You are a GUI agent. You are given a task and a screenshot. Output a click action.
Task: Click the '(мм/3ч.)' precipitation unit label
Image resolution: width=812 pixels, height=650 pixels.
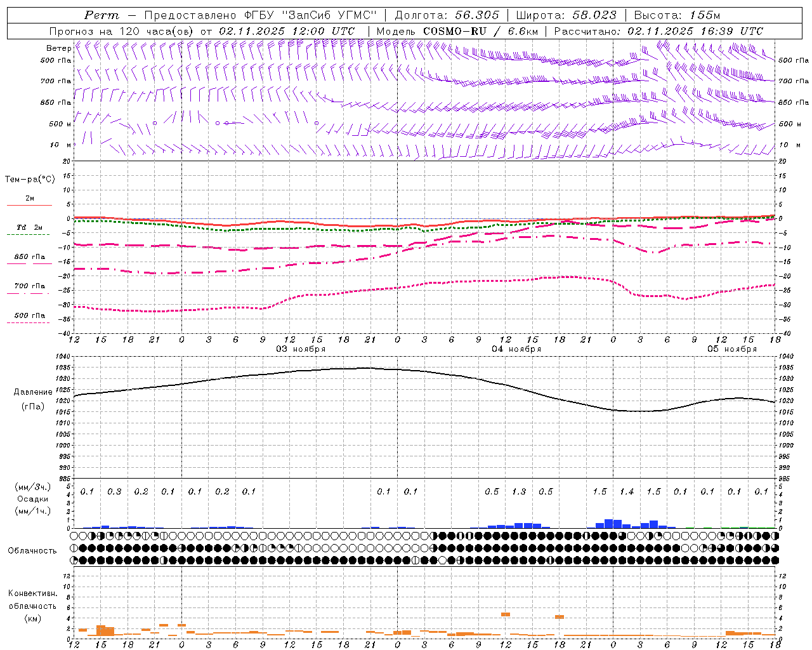33,487
